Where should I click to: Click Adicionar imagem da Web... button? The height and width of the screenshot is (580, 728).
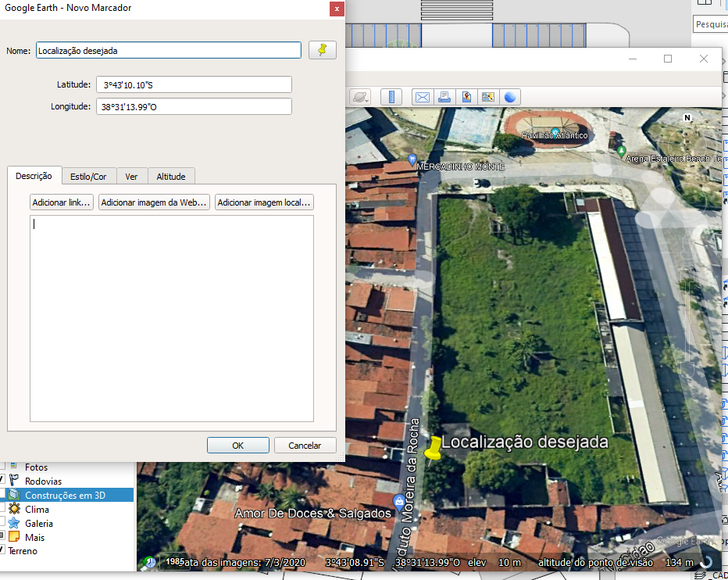[154, 202]
